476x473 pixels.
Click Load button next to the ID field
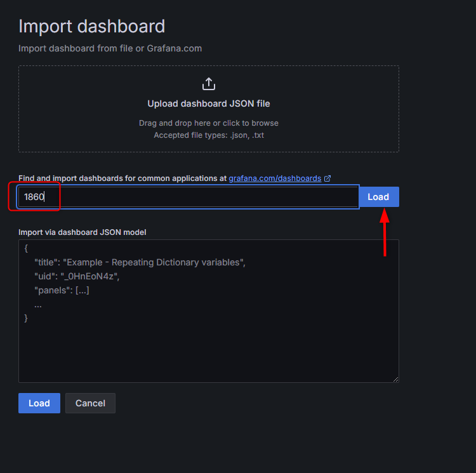click(378, 197)
